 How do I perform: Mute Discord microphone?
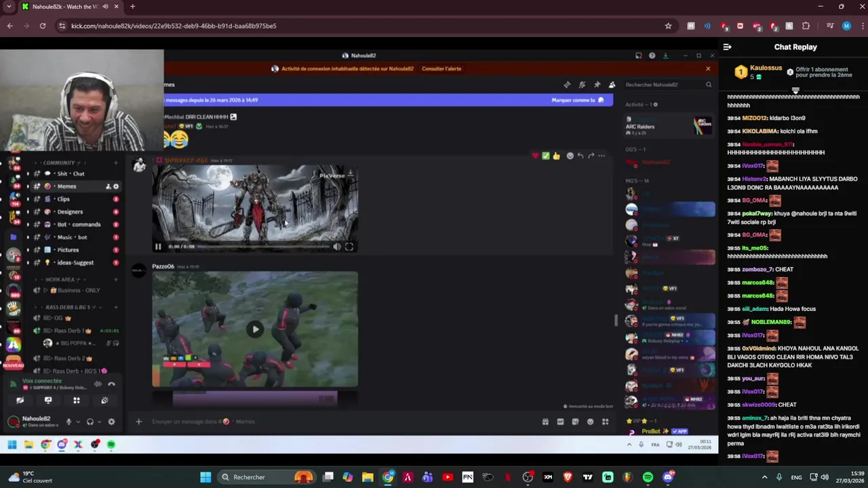[x=68, y=422]
